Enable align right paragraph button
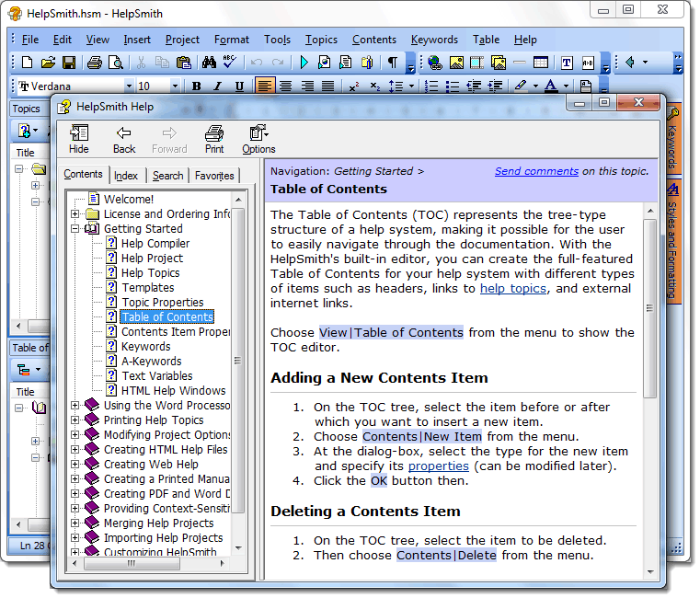Screen dimensions: 700x598 pos(307,86)
